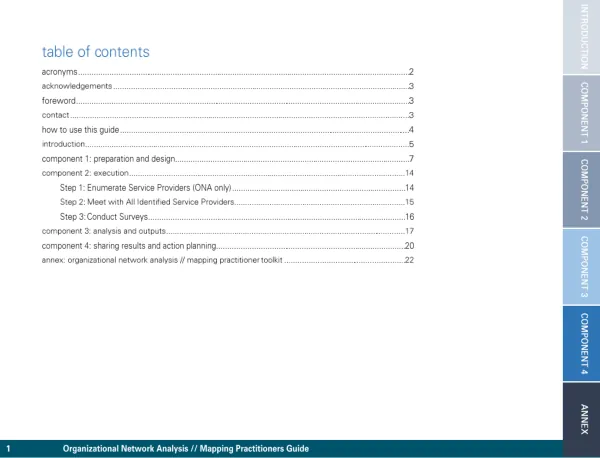The height and width of the screenshot is (458, 600).
Task: Open the contact contents entry
Action: point(228,115)
